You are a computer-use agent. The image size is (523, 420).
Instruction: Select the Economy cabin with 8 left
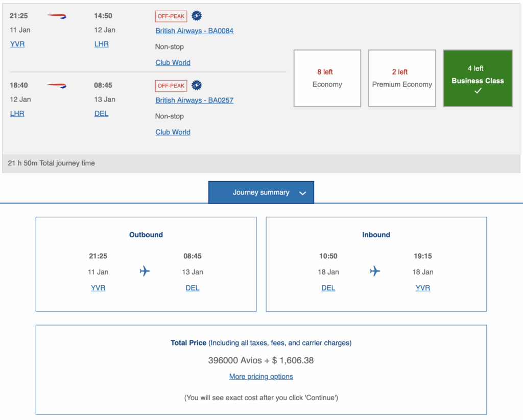[x=327, y=78]
